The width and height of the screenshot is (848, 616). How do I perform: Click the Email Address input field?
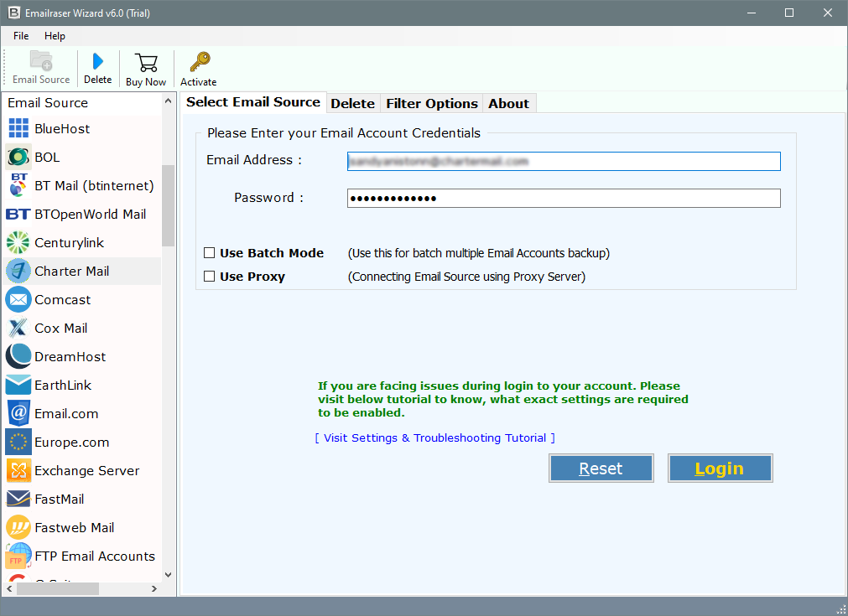click(564, 161)
